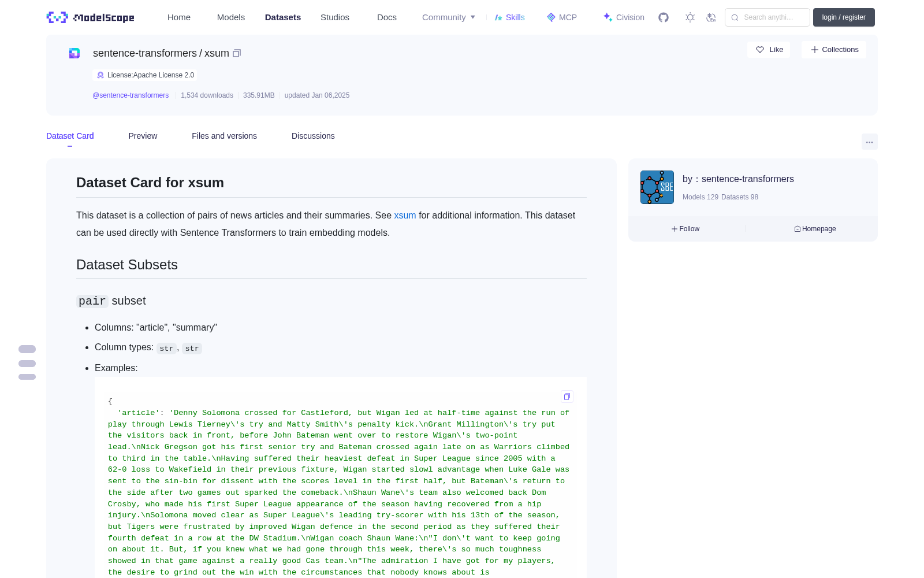This screenshot has width=924, height=578.
Task: Click the Examples: list item
Action: (x=116, y=368)
